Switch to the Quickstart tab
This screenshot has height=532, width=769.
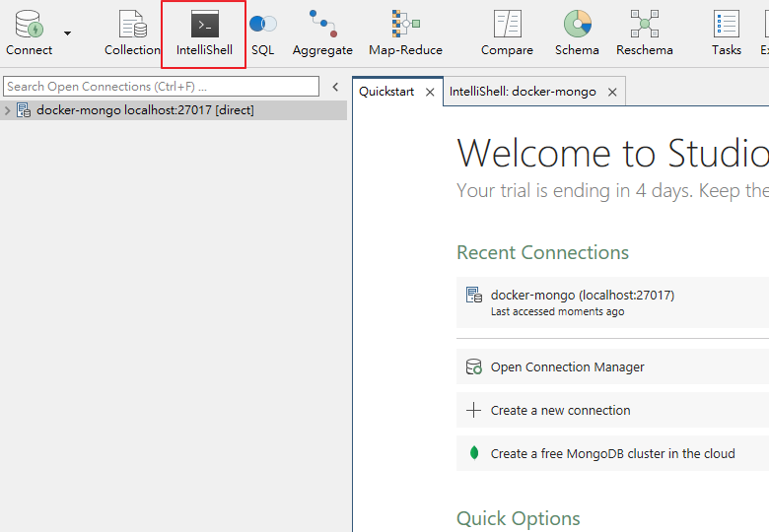tap(386, 92)
